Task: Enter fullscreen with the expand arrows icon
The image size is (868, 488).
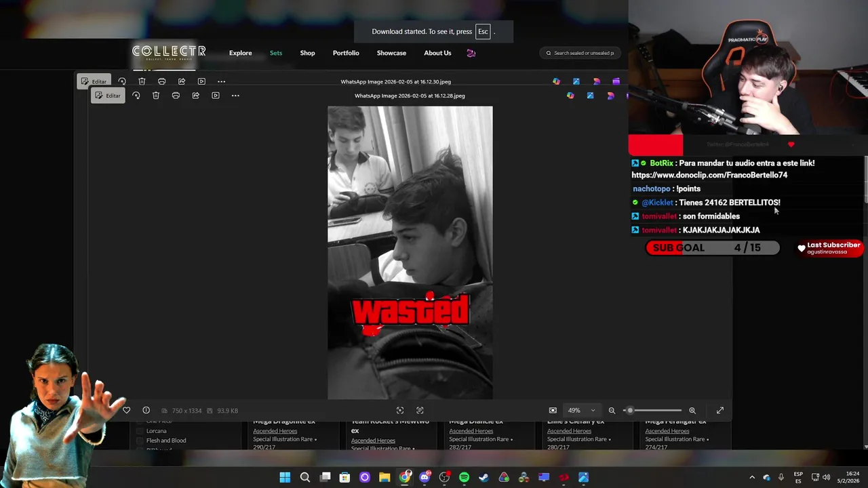Action: (x=720, y=410)
